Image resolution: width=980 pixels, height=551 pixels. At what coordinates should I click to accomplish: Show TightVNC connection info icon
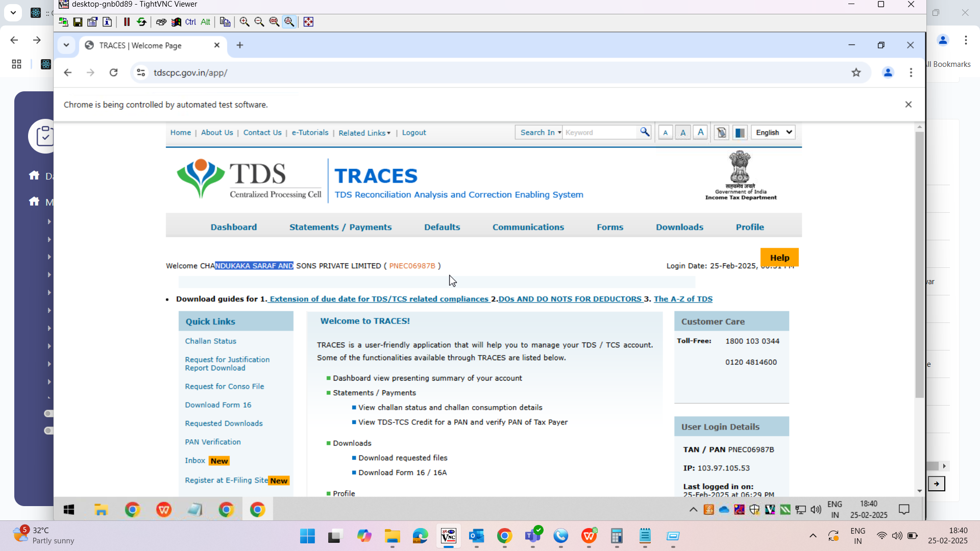107,22
